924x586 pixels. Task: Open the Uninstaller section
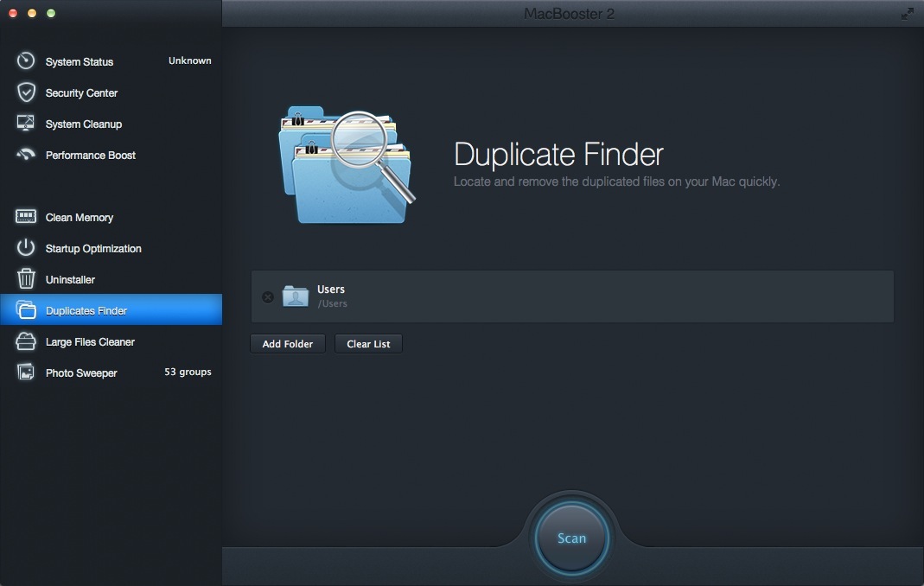pos(111,279)
